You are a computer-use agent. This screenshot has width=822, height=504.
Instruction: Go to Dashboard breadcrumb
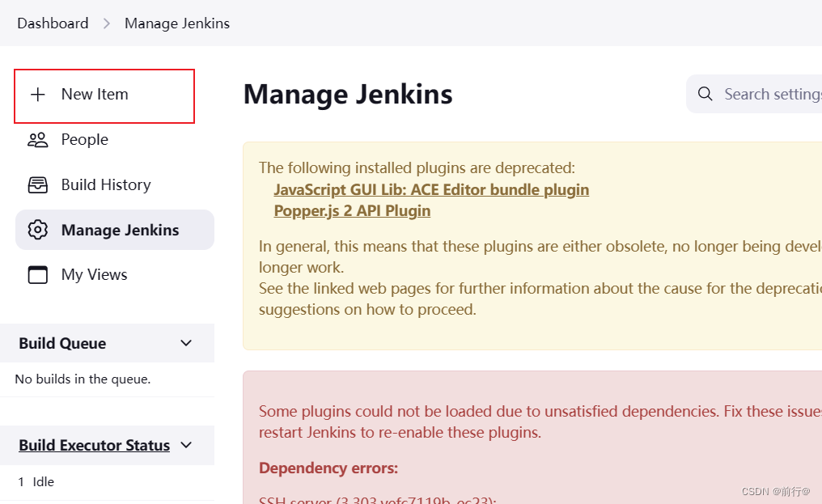click(53, 23)
